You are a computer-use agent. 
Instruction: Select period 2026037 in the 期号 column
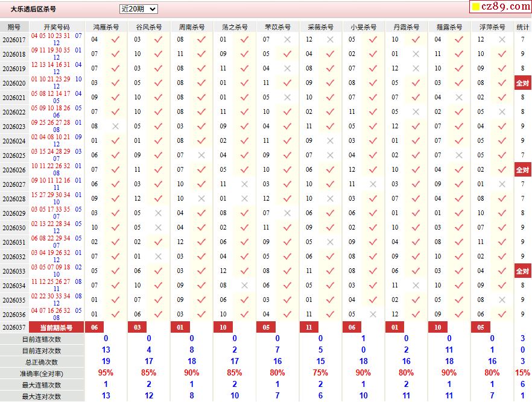click(14, 327)
